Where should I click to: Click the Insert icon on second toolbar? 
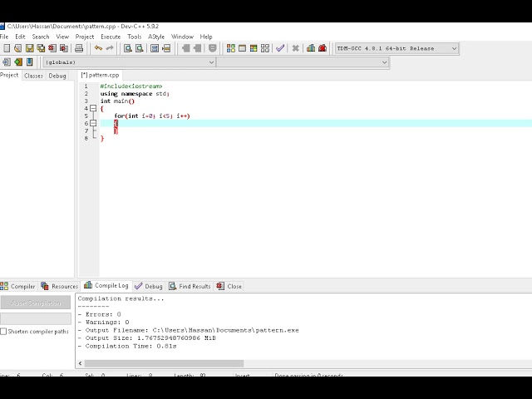click(7, 62)
